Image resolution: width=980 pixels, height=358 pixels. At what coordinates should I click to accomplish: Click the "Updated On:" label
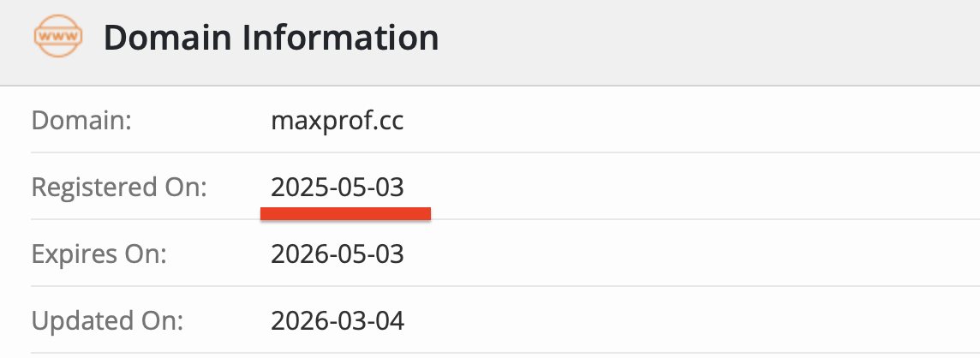(108, 321)
